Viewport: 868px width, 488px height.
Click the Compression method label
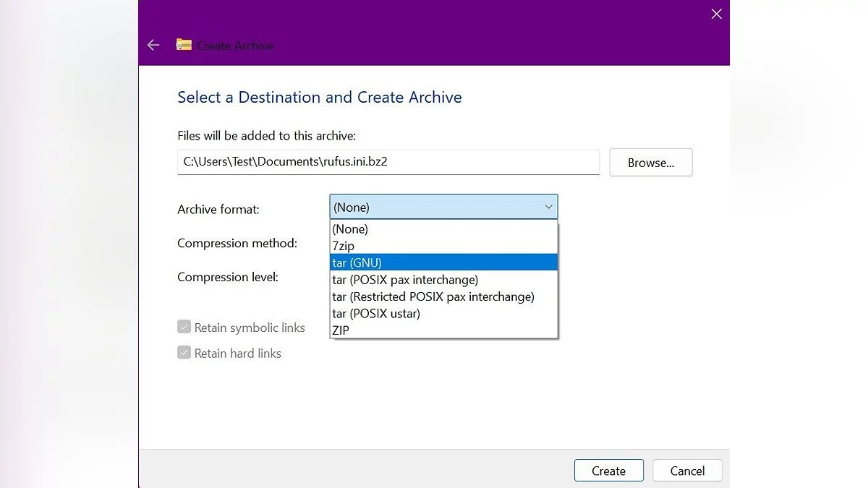click(237, 244)
